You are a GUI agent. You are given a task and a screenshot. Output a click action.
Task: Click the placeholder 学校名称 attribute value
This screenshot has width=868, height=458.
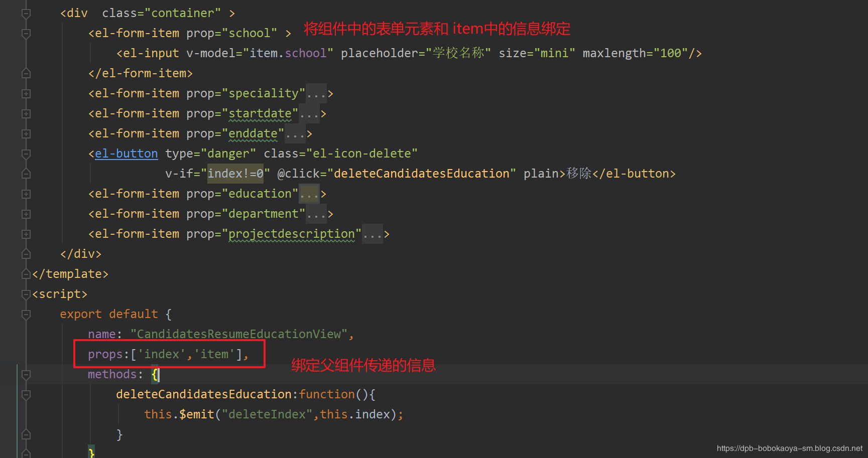(x=458, y=53)
